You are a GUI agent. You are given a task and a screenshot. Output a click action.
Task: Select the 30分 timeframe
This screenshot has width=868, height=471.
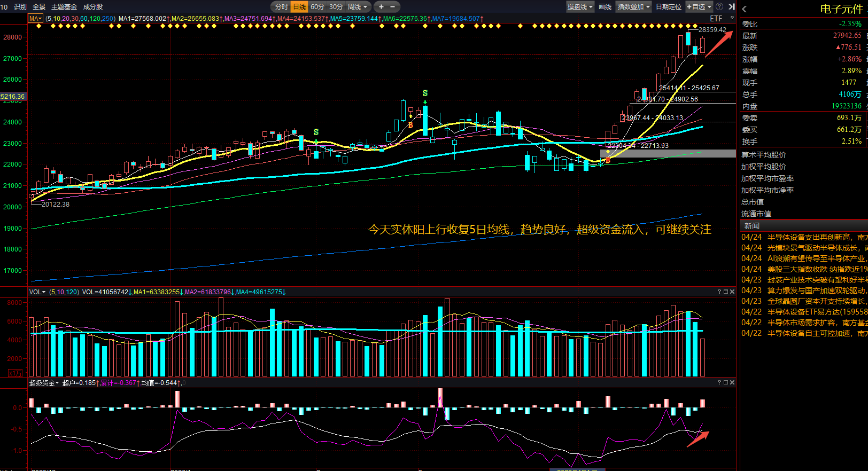(x=336, y=7)
